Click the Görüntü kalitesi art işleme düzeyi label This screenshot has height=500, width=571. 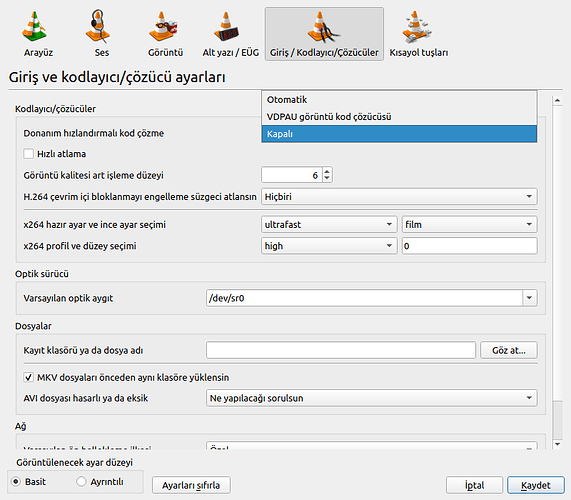pyautogui.click(x=93, y=175)
